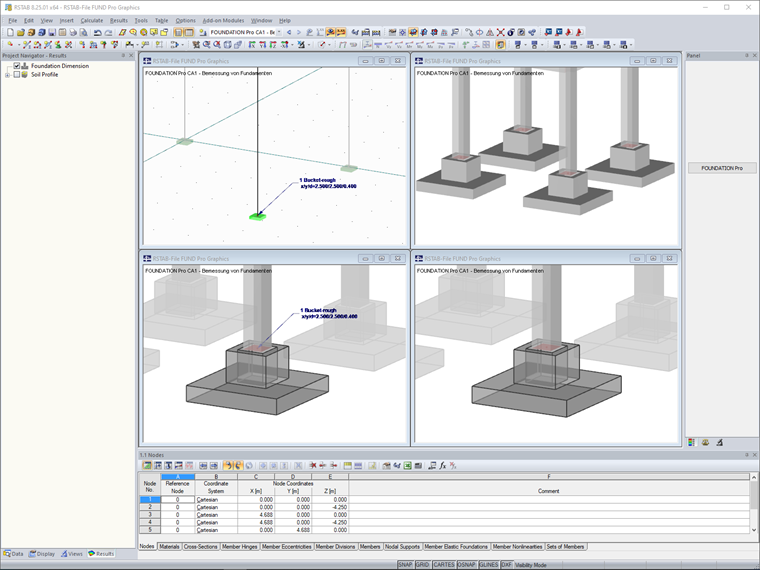Toggle the Foundation Dimension checkbox
The width and height of the screenshot is (760, 570).
16,66
